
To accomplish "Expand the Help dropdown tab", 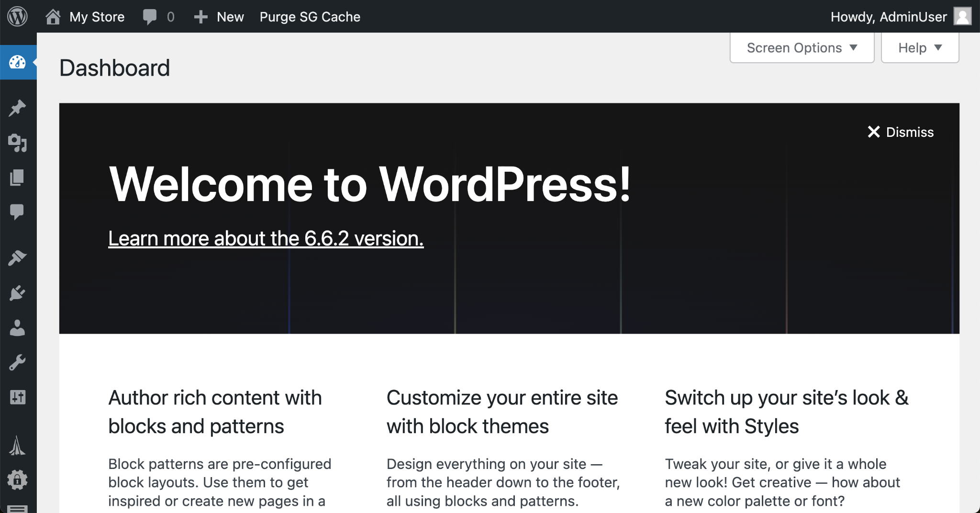I will (920, 48).
